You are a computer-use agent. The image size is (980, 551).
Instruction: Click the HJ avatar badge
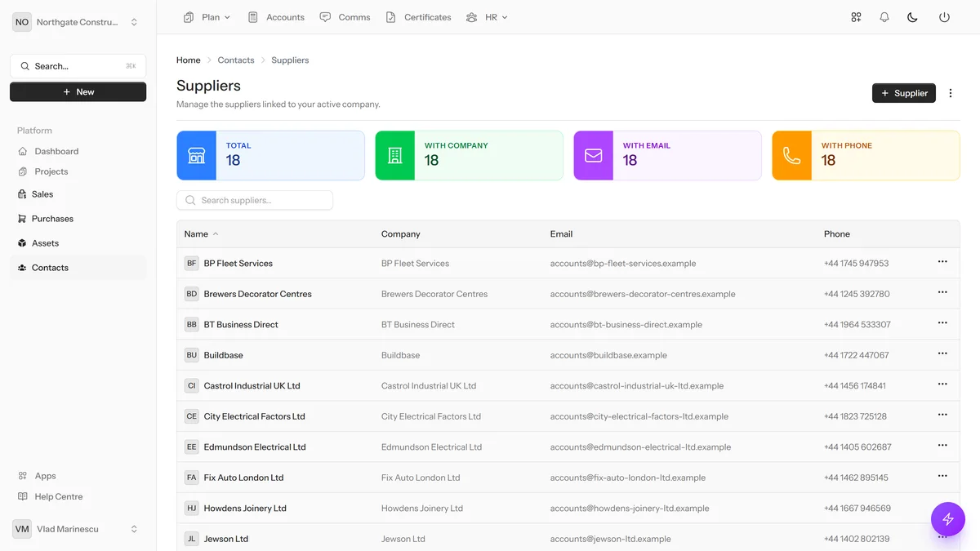(x=192, y=508)
